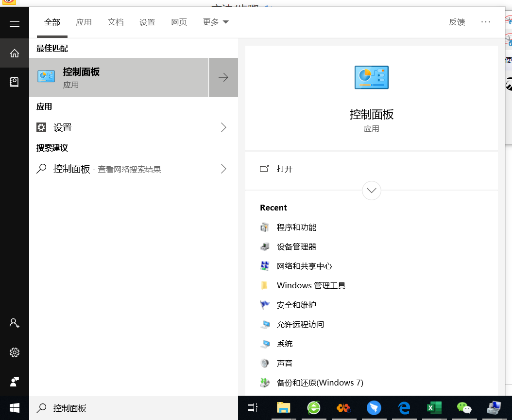Open 允许远程访问 from Recent list

pyautogui.click(x=300, y=324)
